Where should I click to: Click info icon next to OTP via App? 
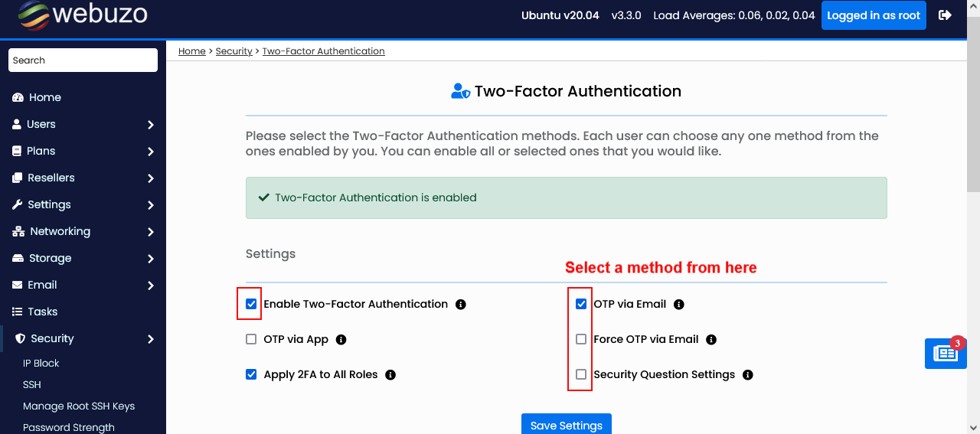tap(341, 340)
